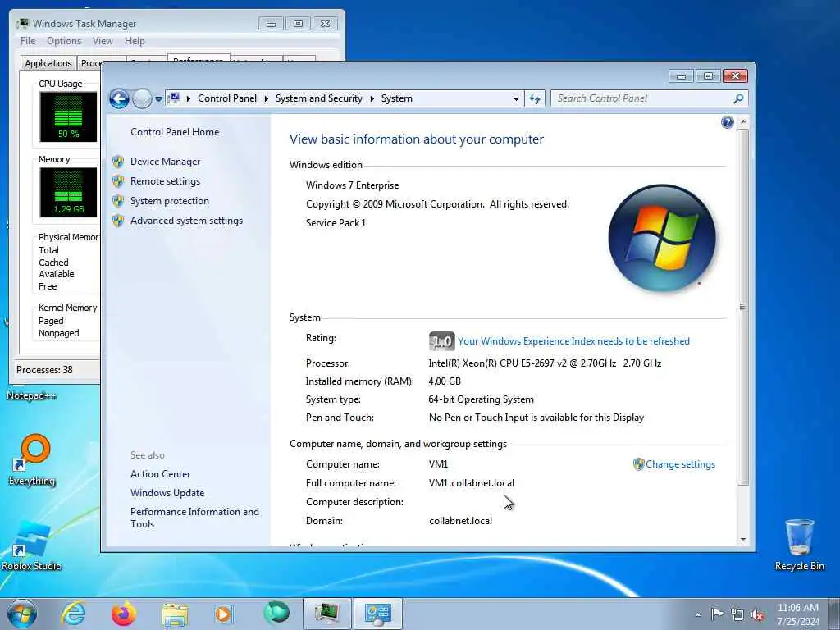Show hidden tray icons arrow

pos(697,614)
